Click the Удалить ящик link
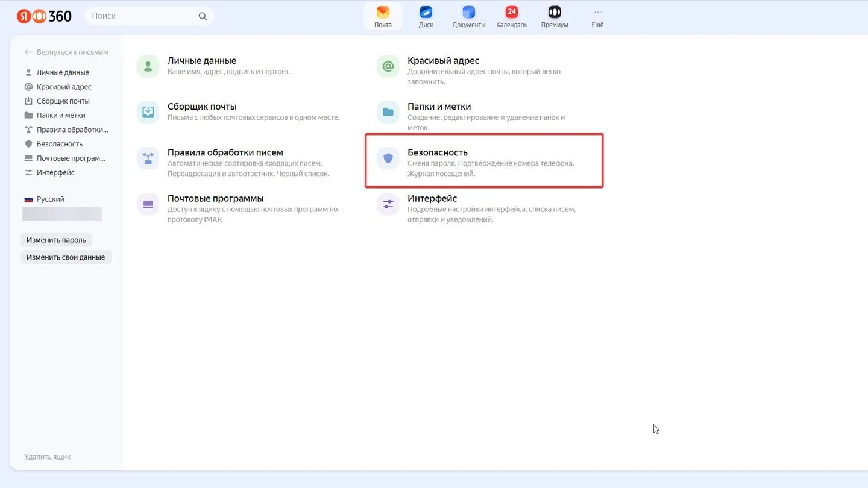The image size is (868, 488). point(48,457)
